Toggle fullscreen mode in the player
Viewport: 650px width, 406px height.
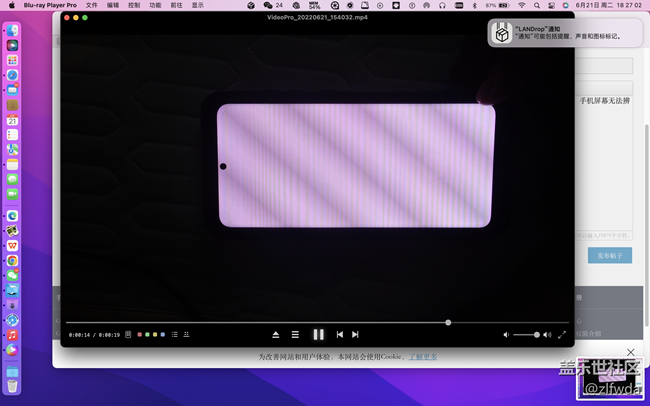click(x=562, y=335)
